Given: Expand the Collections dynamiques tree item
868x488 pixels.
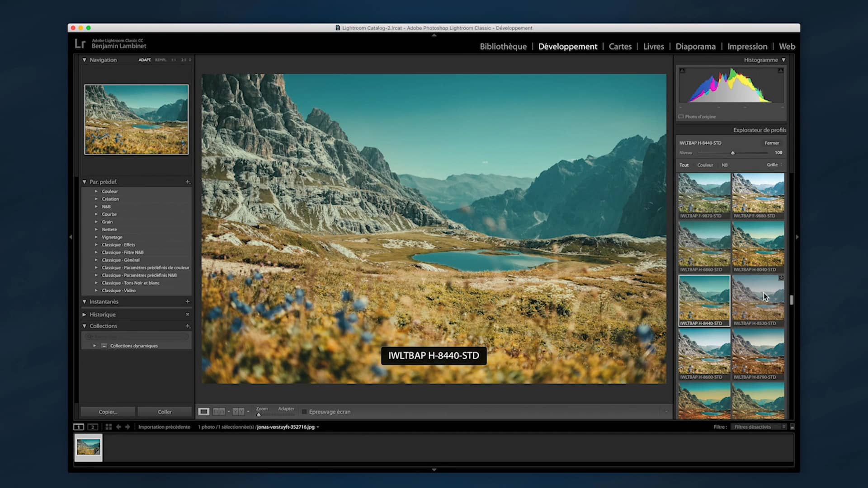Looking at the screenshot, I should pyautogui.click(x=95, y=346).
